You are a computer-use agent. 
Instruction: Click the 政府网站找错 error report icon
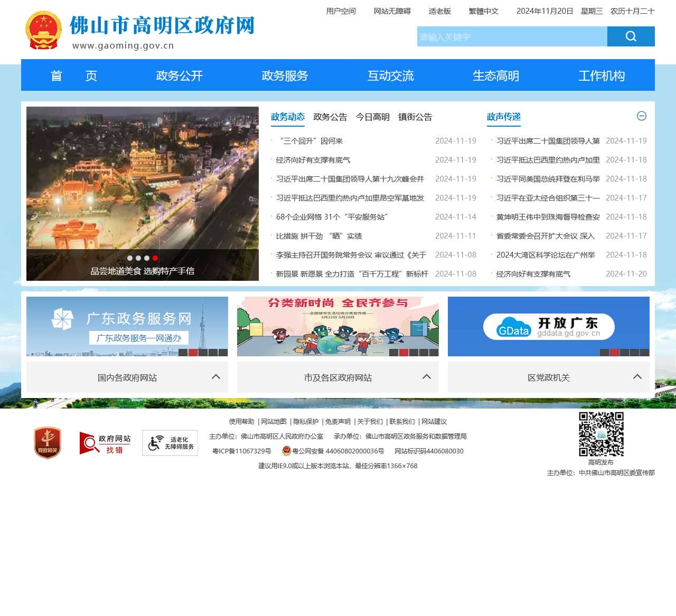pyautogui.click(x=105, y=443)
